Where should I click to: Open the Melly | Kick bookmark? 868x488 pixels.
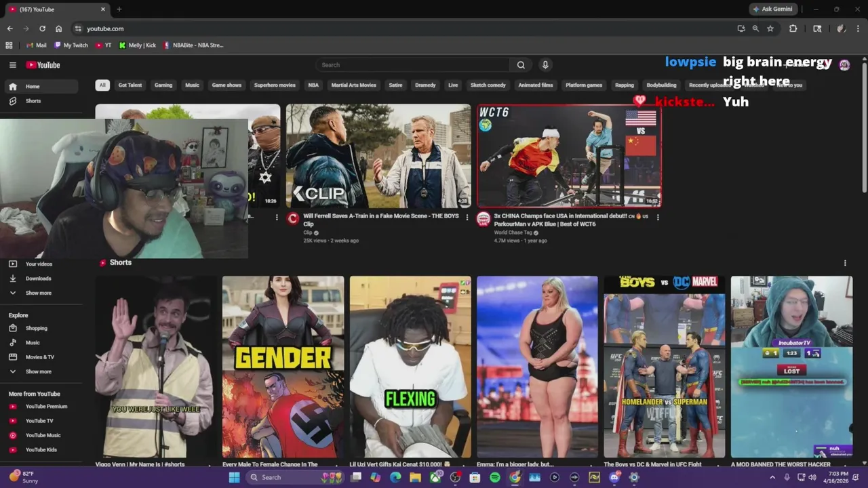tap(137, 45)
